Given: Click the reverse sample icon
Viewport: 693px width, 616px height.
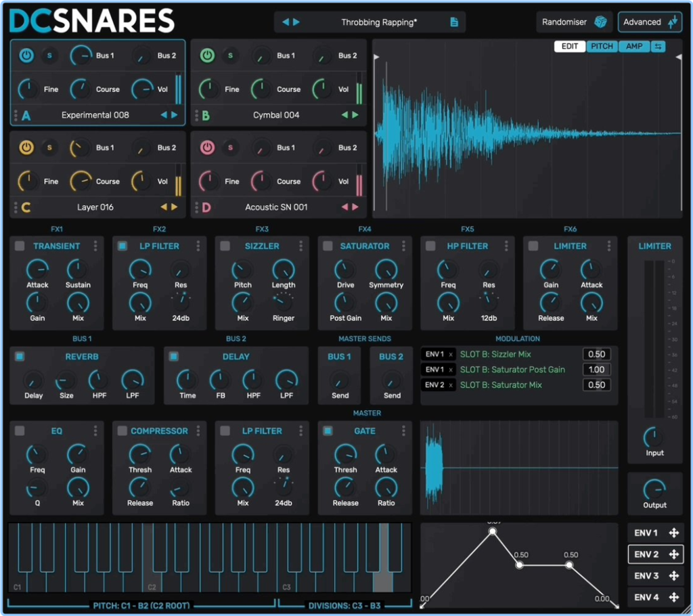Looking at the screenshot, I should pos(658,47).
